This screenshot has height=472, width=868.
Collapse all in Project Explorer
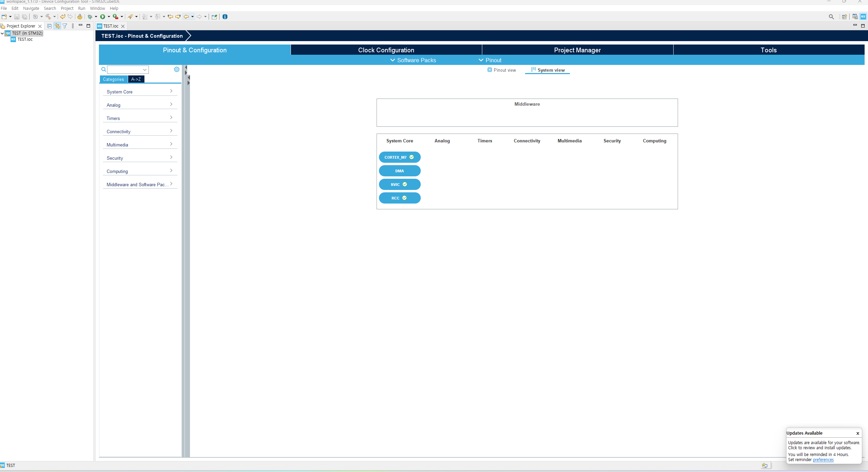50,26
